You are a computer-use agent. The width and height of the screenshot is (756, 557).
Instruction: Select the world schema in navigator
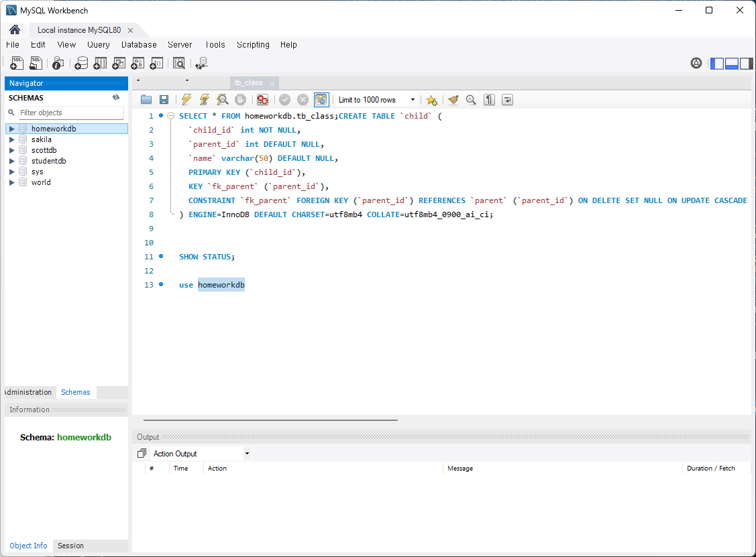click(41, 182)
